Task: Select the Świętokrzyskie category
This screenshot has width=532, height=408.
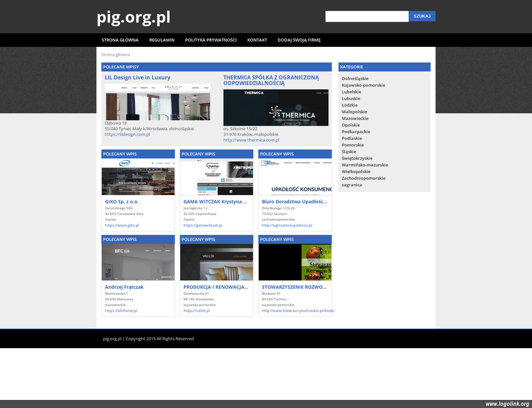Action: pyautogui.click(x=357, y=158)
